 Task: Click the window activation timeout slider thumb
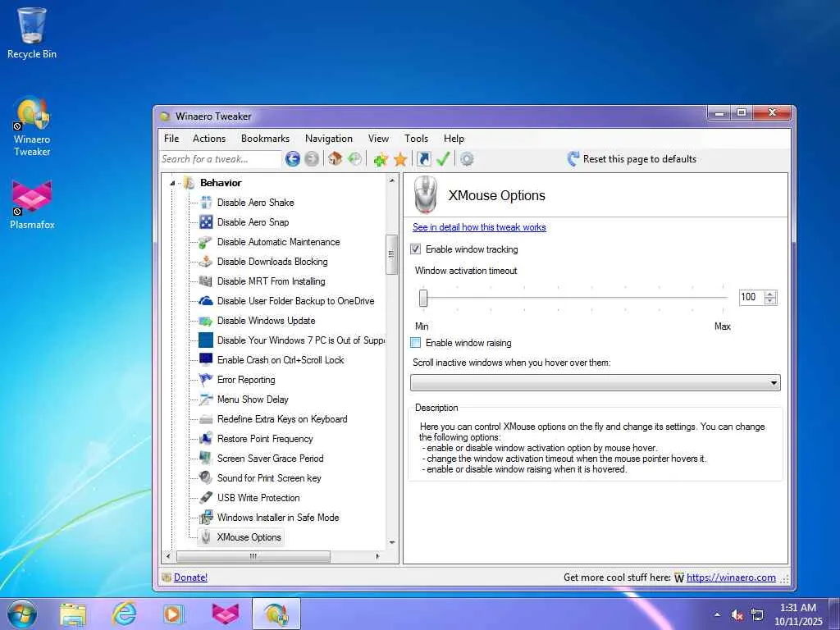point(423,298)
